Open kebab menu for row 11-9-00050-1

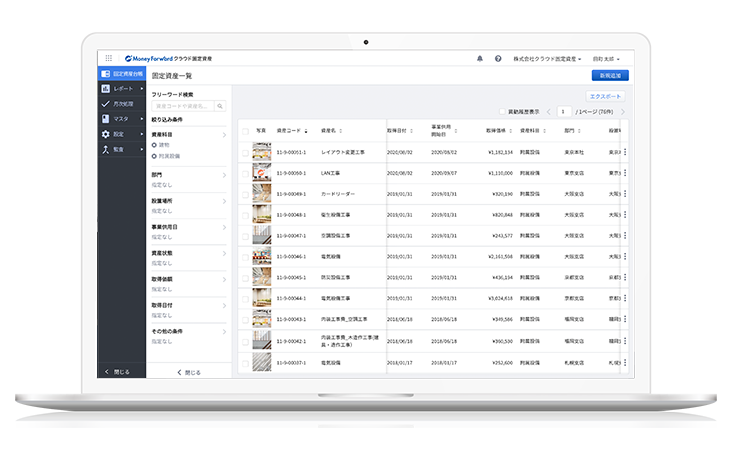point(625,173)
